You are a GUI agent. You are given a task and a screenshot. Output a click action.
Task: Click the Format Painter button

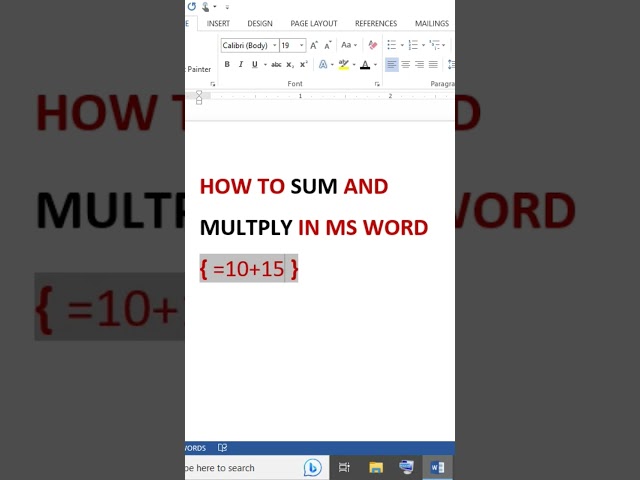coord(198,69)
